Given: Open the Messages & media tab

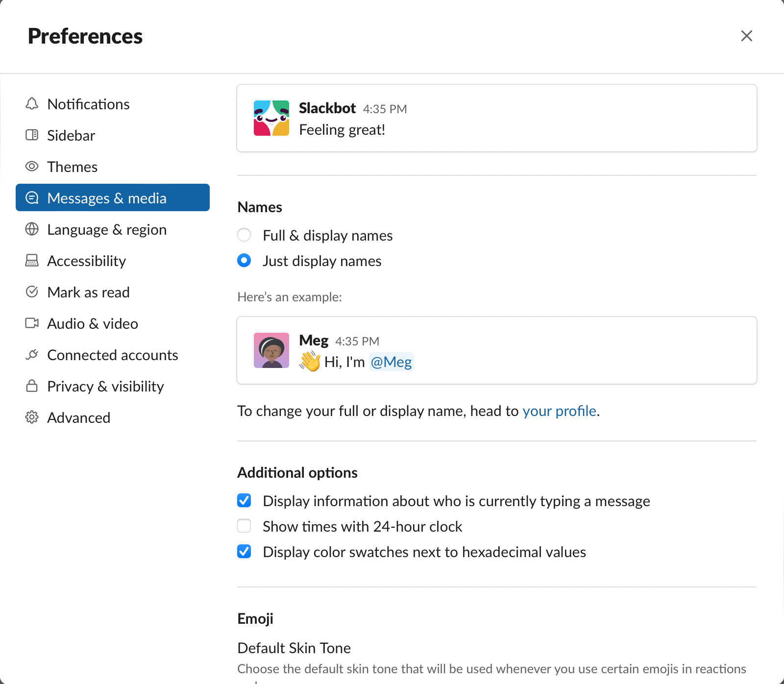Looking at the screenshot, I should pyautogui.click(x=113, y=198).
